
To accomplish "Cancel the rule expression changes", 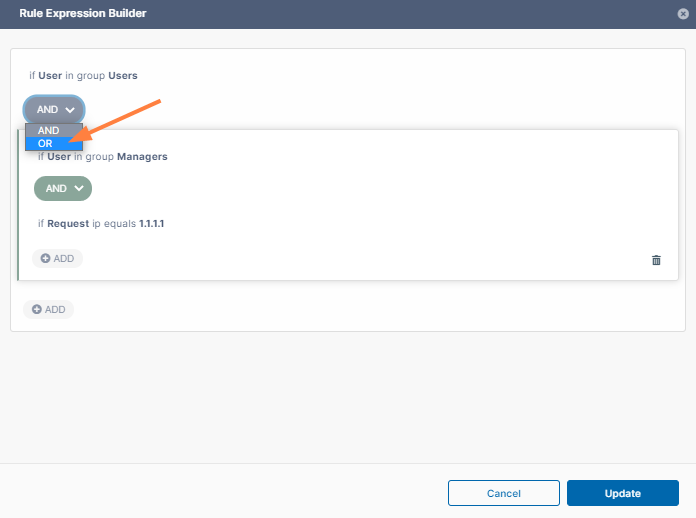I will [503, 493].
